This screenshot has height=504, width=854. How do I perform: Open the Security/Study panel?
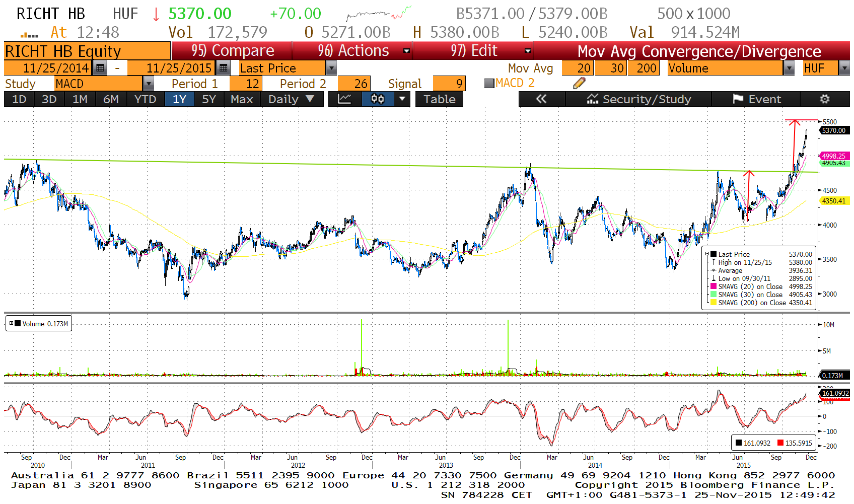click(x=638, y=99)
